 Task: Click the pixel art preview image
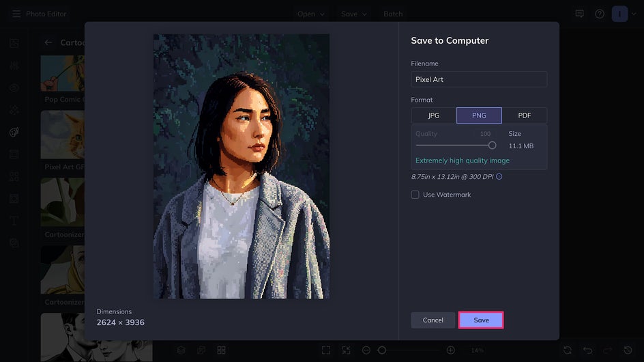click(x=241, y=166)
